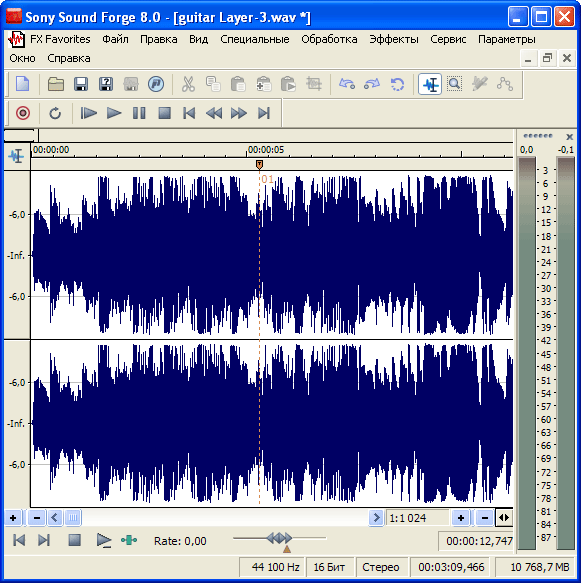Click level zoom in plus button bottom-left

(13, 518)
